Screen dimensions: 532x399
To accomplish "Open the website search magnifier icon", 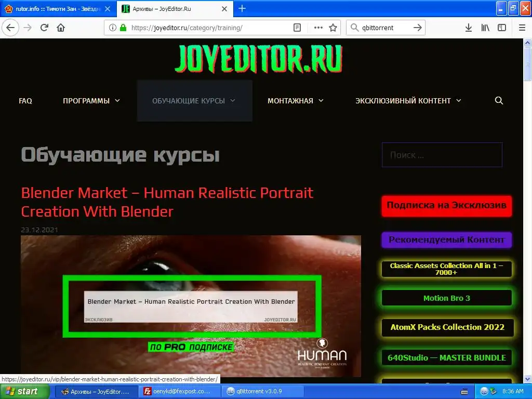I will point(499,100).
